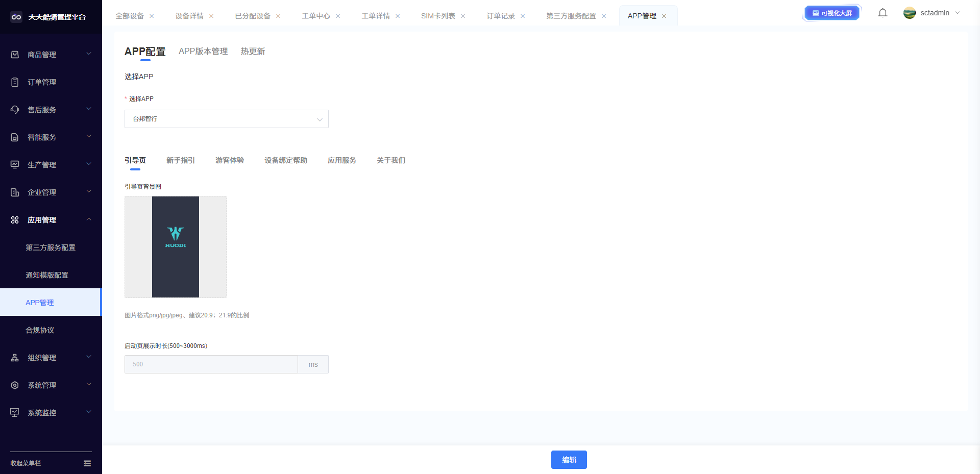Screen dimensions: 980x474
Task: Select the 新手指引 sub-tab
Action: pyautogui.click(x=180, y=160)
